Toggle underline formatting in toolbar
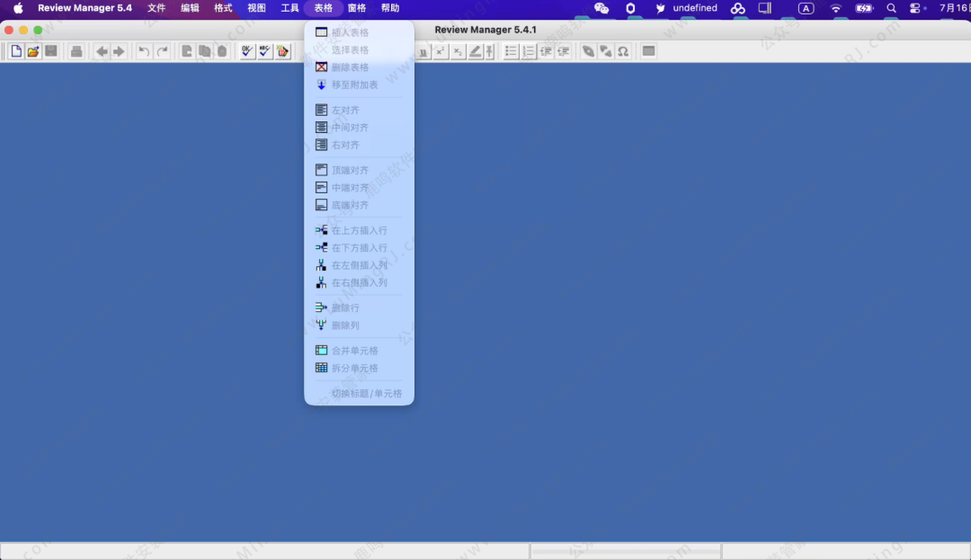 [423, 51]
